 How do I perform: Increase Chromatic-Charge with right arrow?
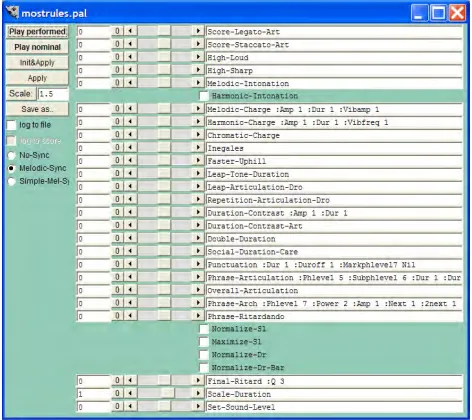click(198, 135)
